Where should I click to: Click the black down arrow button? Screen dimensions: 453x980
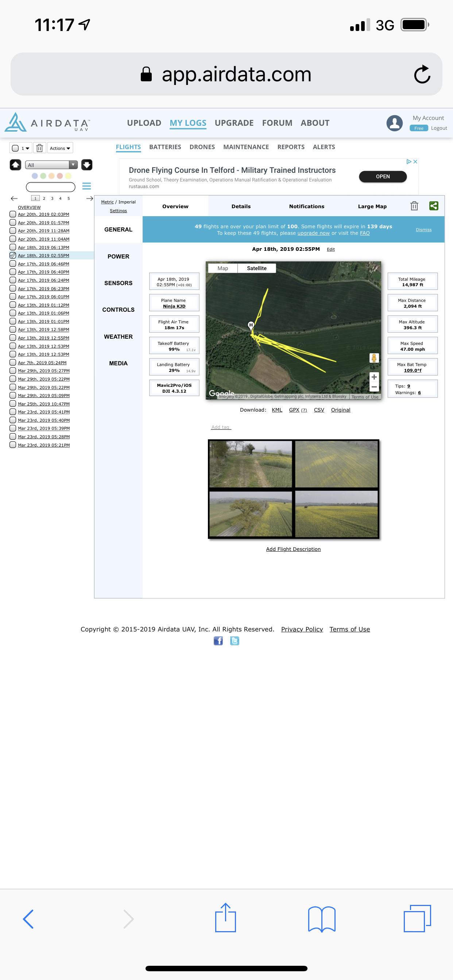pos(87,165)
